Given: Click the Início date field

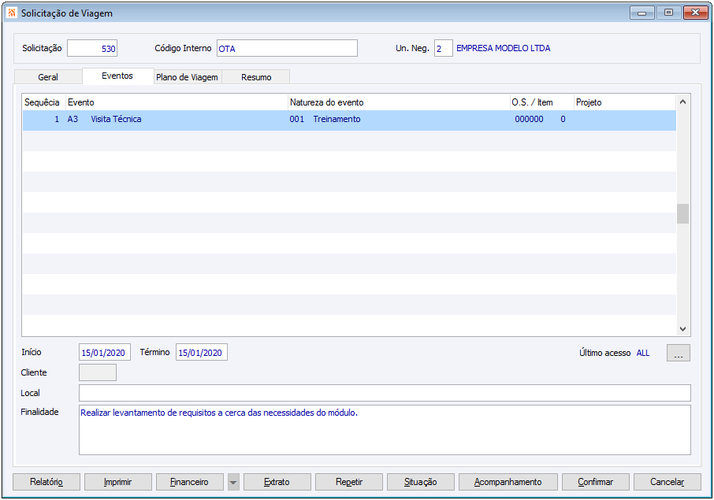Looking at the screenshot, I should pyautogui.click(x=105, y=352).
